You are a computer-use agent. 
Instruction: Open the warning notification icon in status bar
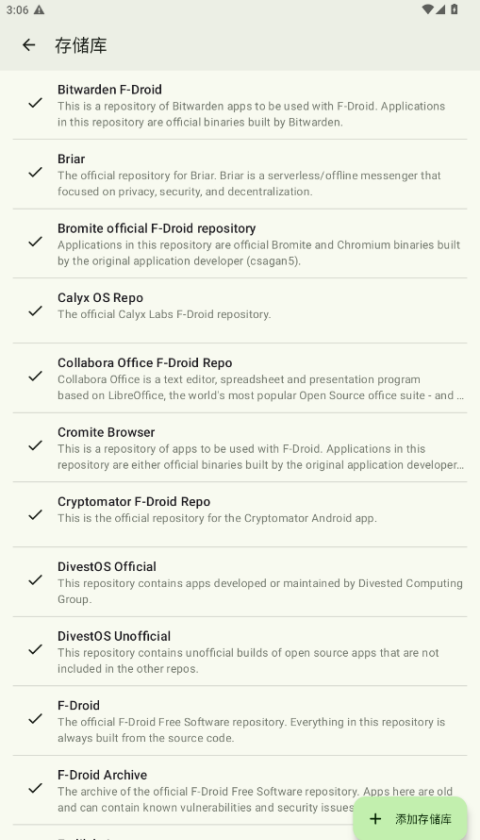(39, 10)
